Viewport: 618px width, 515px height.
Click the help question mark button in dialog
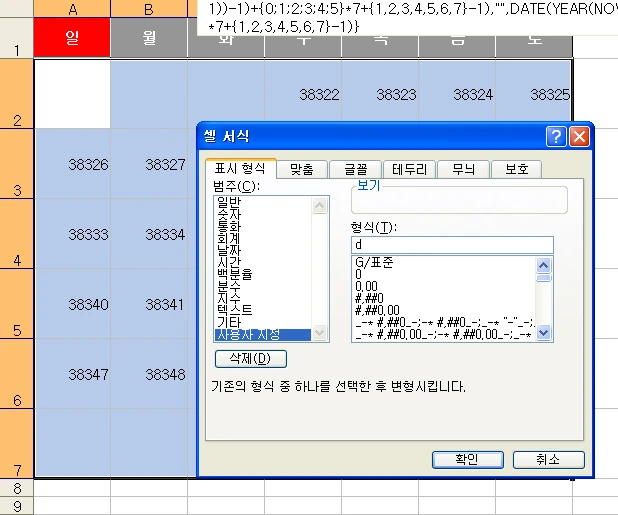[x=556, y=136]
